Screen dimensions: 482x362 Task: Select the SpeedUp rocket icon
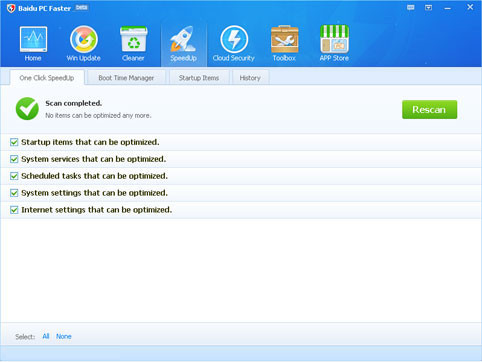(183, 39)
